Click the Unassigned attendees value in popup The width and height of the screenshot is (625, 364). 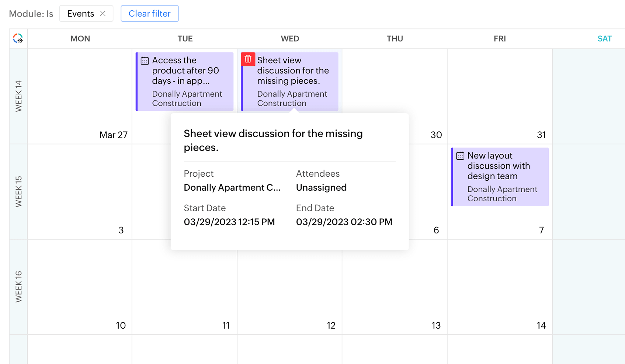(321, 187)
